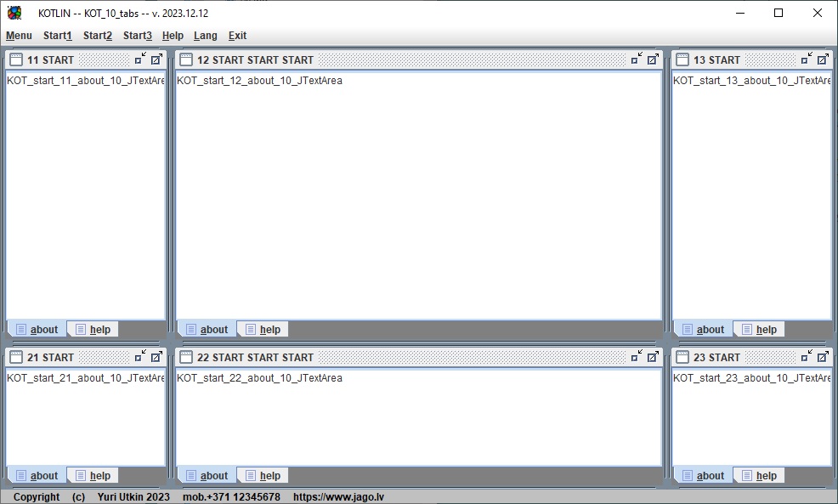838x504 pixels.
Task: Open the Menu menu
Action: tap(20, 36)
